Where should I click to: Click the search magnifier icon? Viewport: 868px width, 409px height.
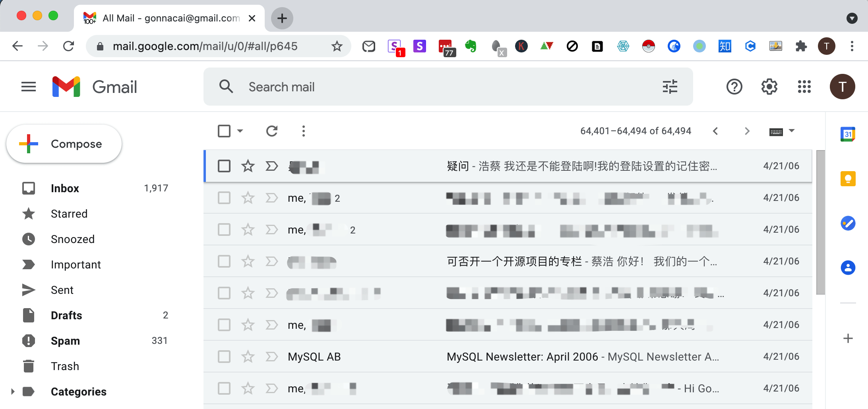click(x=226, y=87)
